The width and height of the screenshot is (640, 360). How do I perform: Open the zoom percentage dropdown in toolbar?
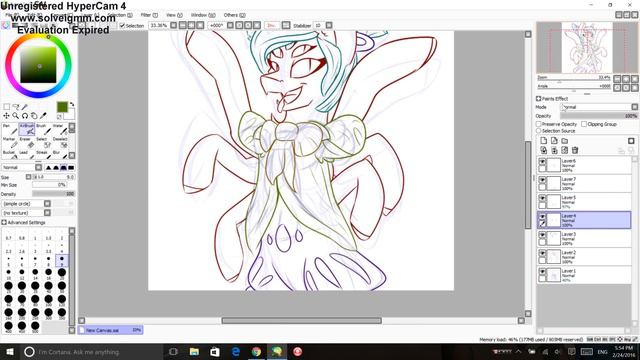pyautogui.click(x=173, y=25)
